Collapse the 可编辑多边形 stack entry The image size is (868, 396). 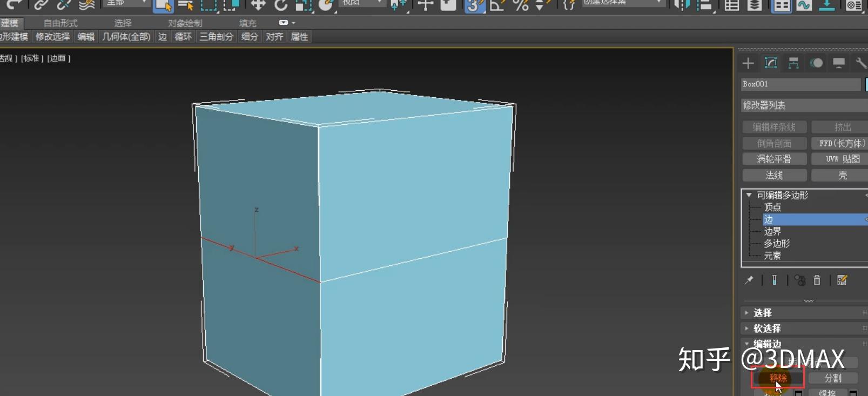coord(749,195)
